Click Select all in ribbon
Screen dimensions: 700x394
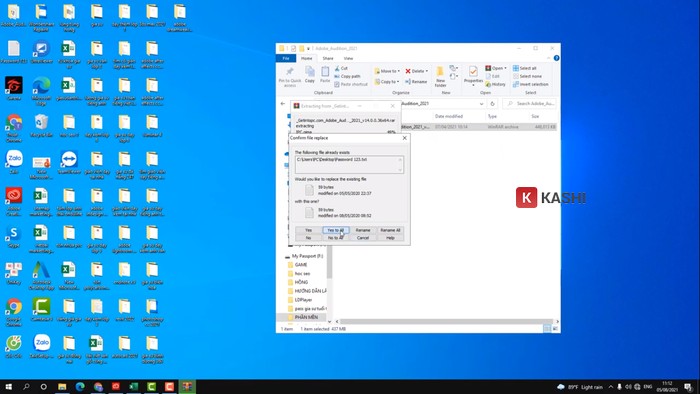(525, 68)
